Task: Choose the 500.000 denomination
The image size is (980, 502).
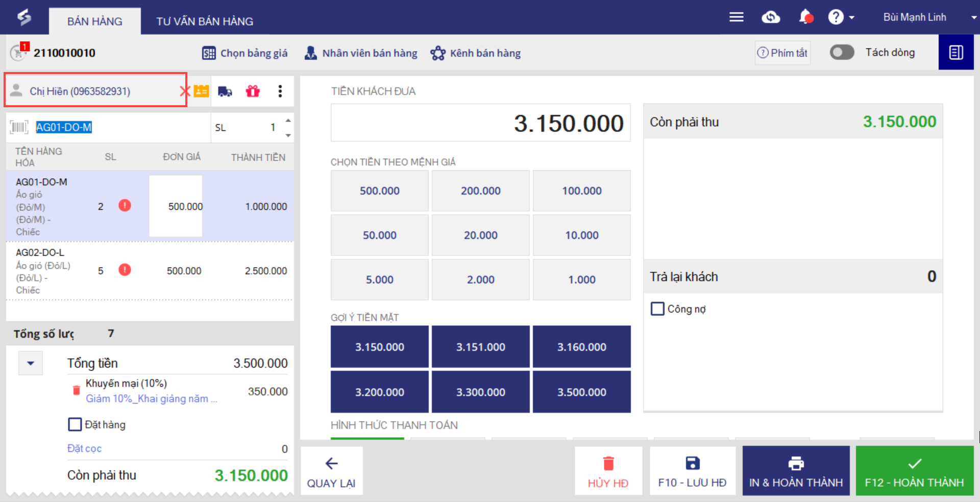Action: [x=380, y=191]
